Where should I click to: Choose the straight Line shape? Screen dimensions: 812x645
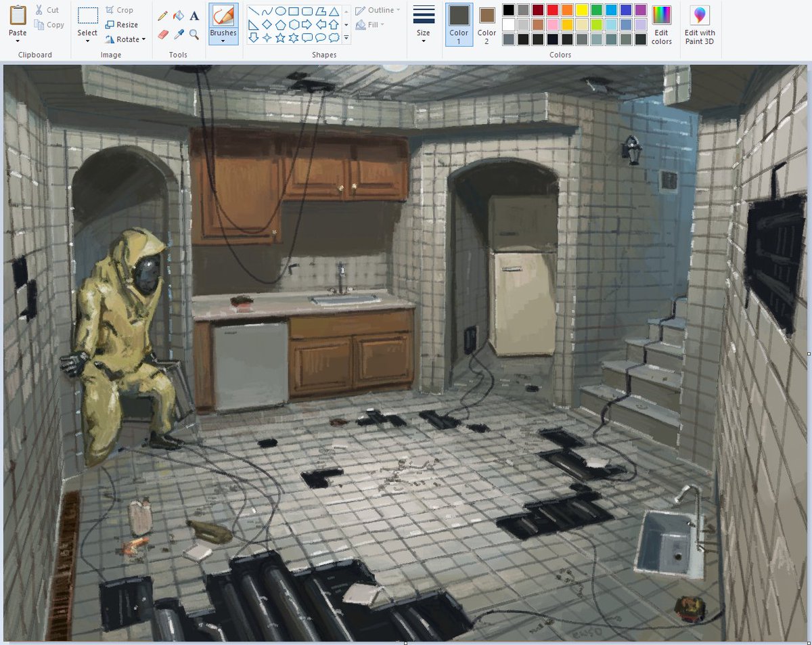pyautogui.click(x=254, y=11)
